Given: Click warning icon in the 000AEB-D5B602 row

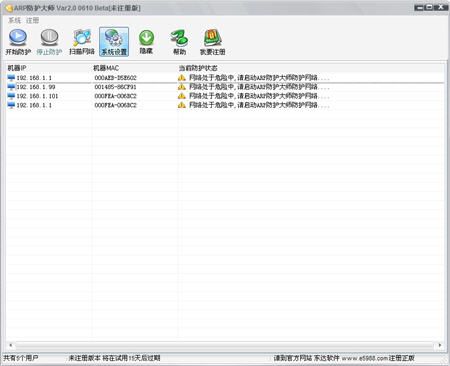Looking at the screenshot, I should 182,78.
